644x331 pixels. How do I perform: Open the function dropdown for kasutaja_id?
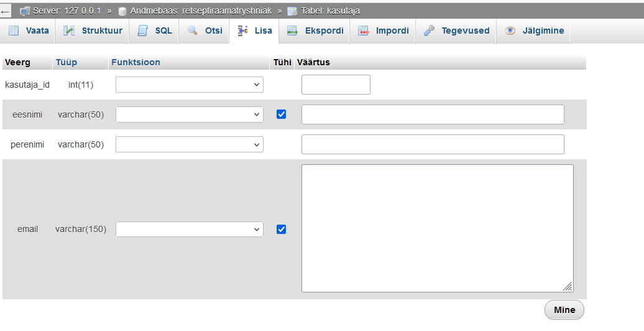[x=190, y=85]
